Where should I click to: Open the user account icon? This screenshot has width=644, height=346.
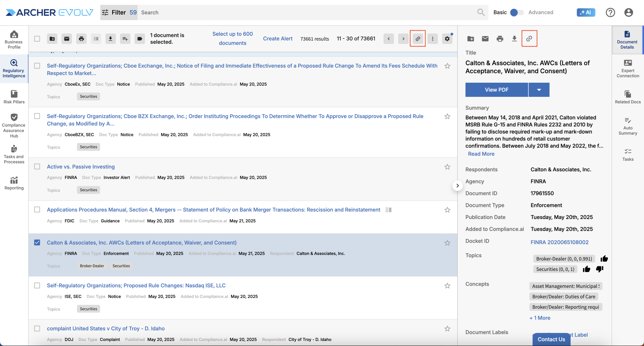tap(628, 12)
